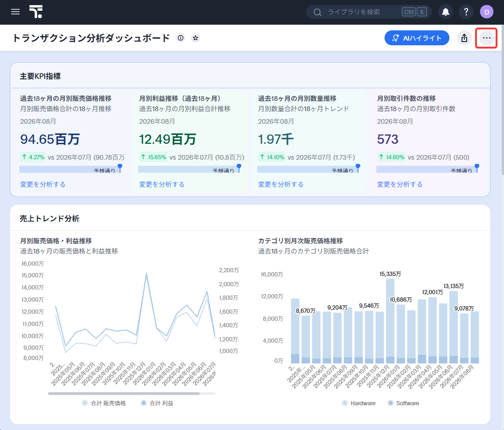Image resolution: width=504 pixels, height=430 pixels.
Task: Toggle the Hardware legend series
Action: click(359, 403)
